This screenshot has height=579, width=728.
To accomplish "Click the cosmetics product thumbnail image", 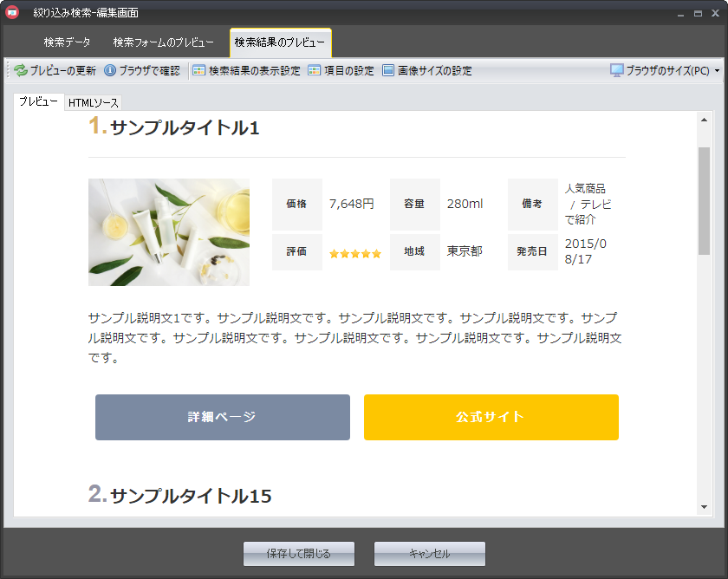I will pyautogui.click(x=169, y=232).
